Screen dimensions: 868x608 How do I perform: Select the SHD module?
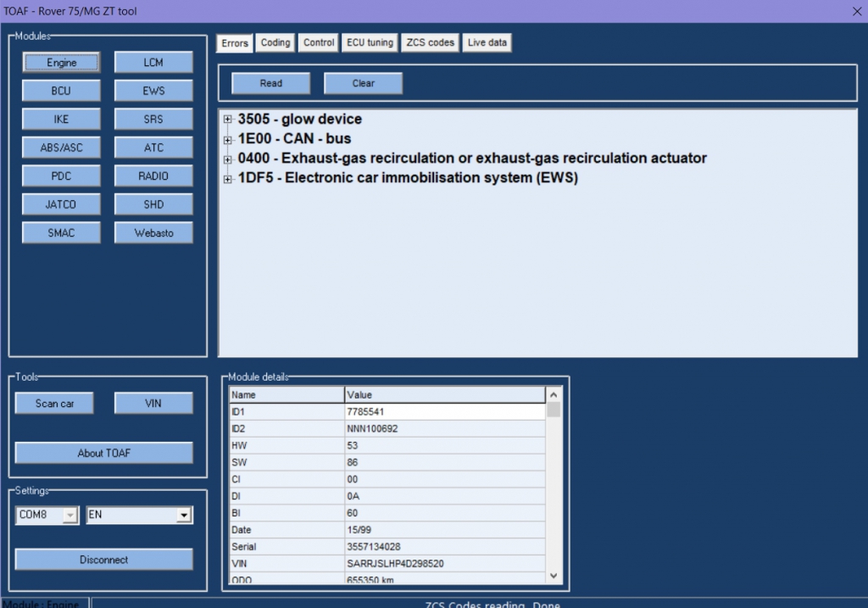153,204
